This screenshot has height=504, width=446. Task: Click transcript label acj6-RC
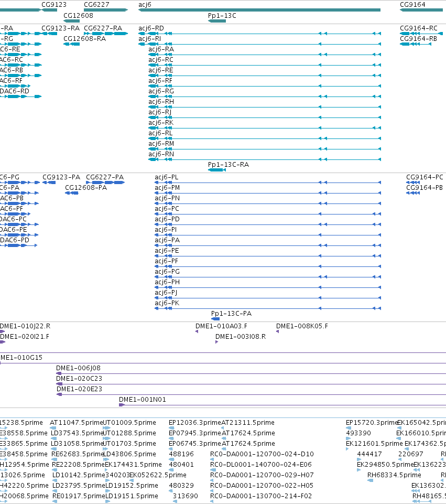(x=161, y=60)
